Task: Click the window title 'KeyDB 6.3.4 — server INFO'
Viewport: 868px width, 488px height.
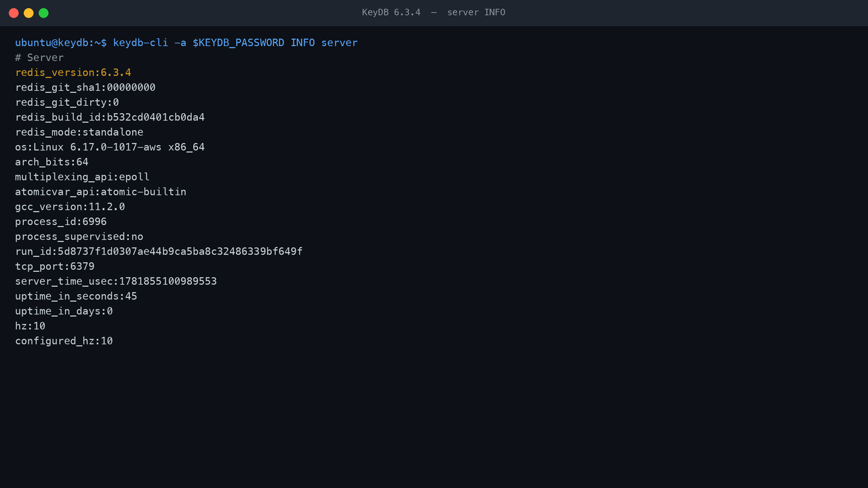Action: [x=434, y=13]
